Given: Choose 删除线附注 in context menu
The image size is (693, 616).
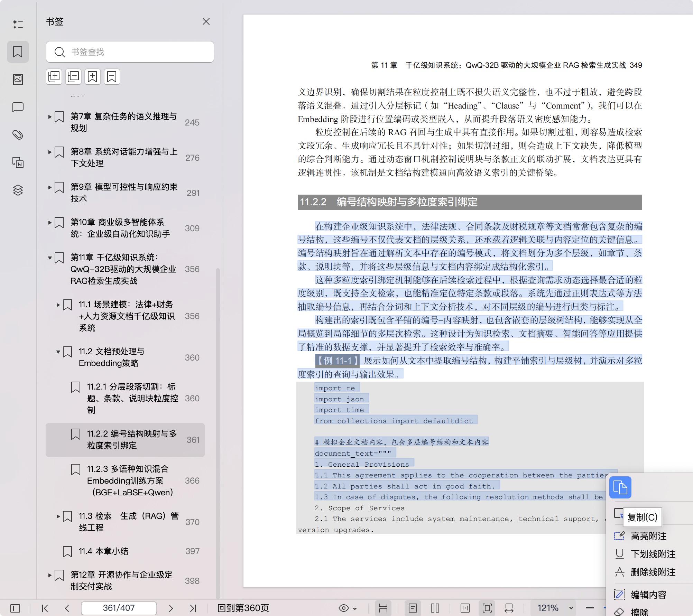Looking at the screenshot, I should coord(653,572).
